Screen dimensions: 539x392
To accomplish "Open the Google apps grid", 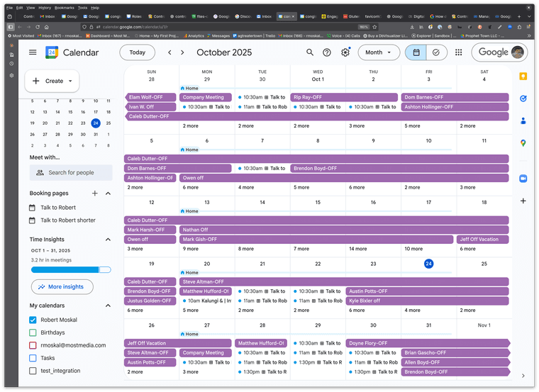I will coord(459,52).
